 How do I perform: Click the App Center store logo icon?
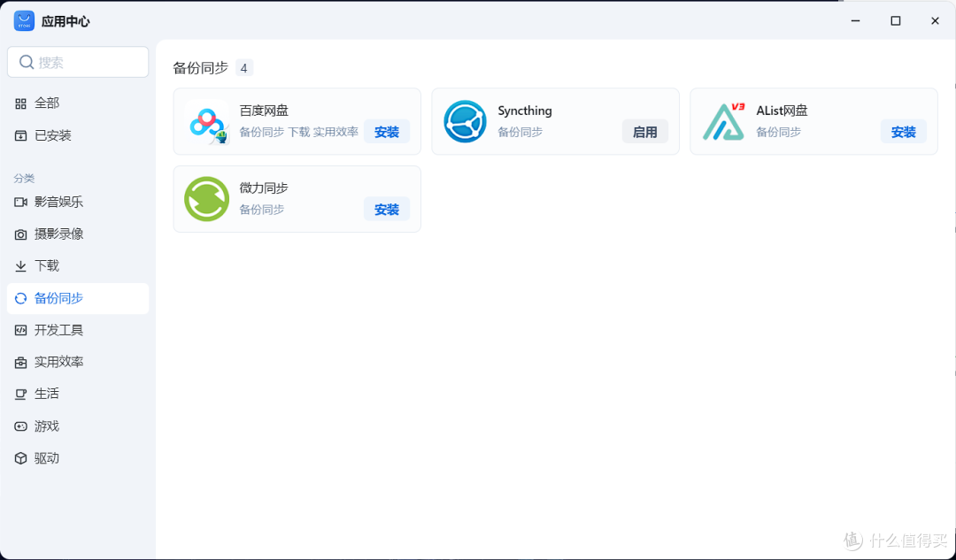point(25,21)
